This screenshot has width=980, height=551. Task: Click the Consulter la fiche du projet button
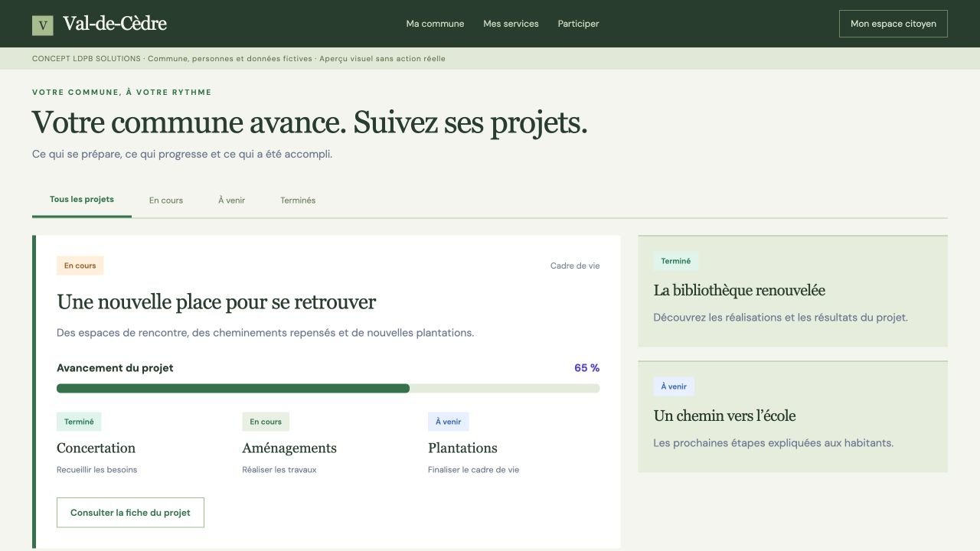[130, 513]
